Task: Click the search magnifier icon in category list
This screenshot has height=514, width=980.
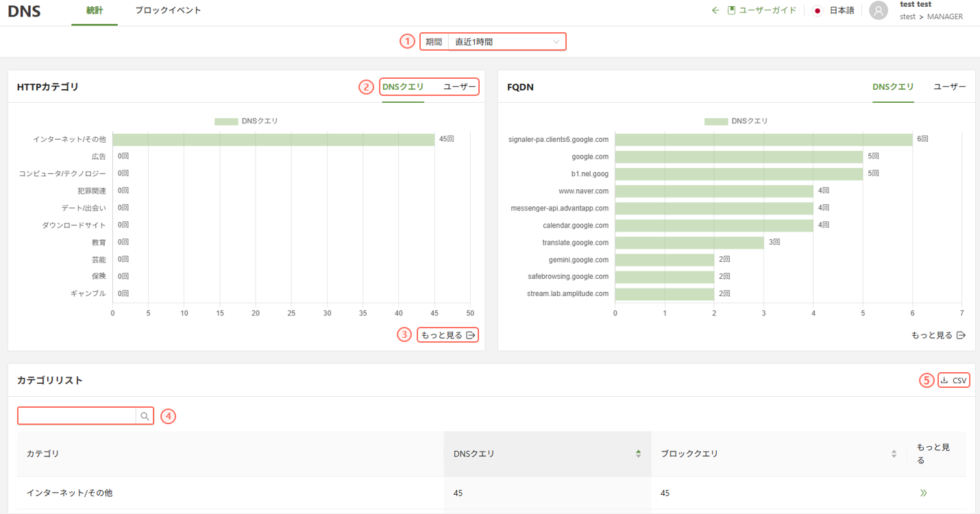Action: (145, 416)
